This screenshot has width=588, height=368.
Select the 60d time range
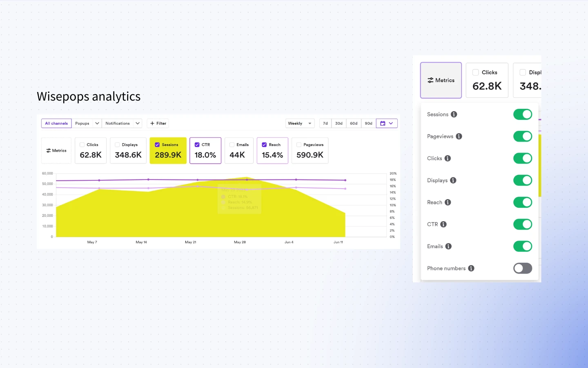(x=354, y=123)
